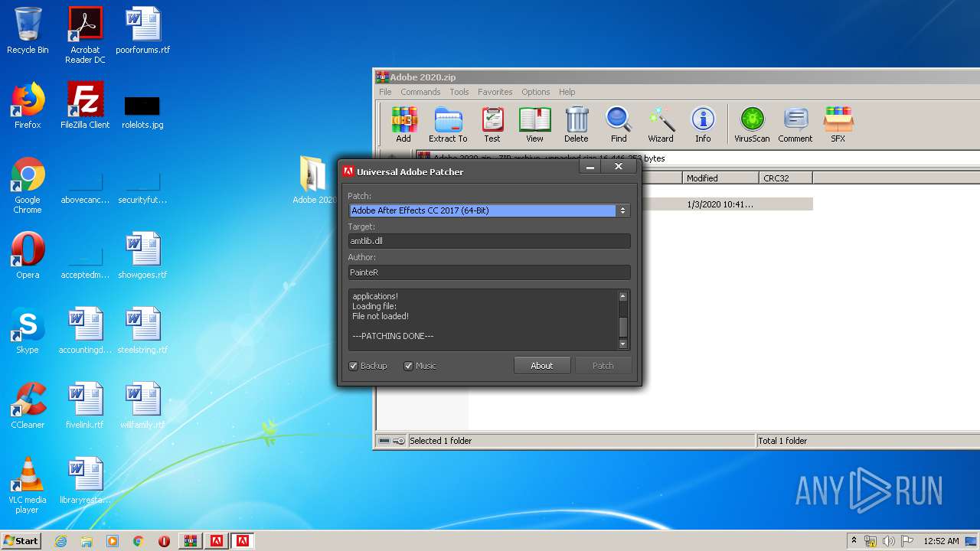Select poorforums.rtf file on desktop
The width and height of the screenshot is (980, 551).
143,31
